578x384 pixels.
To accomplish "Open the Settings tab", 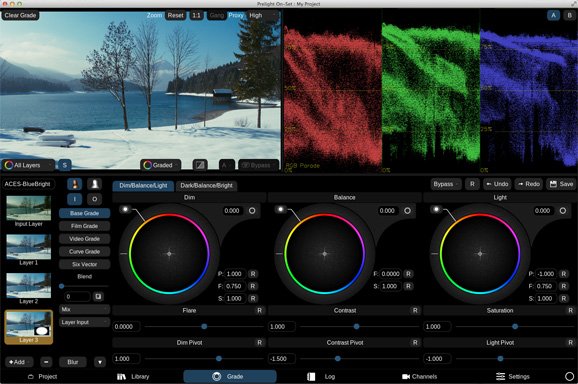I will pos(513,376).
